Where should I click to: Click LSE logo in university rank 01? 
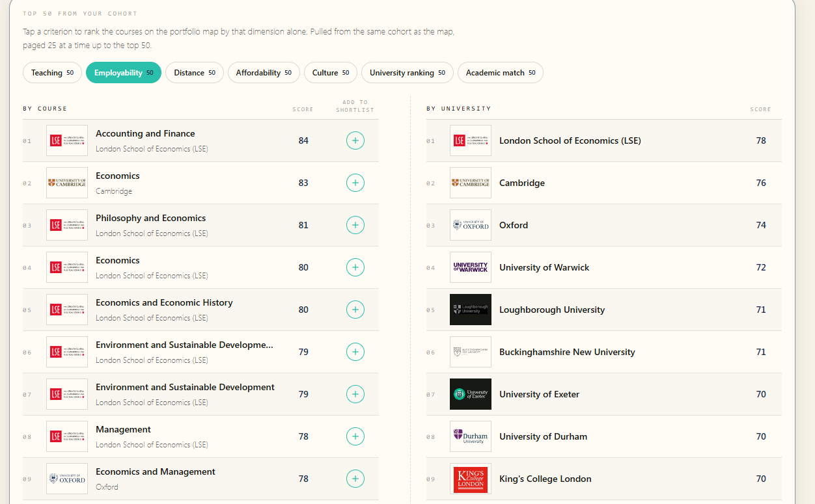point(471,140)
